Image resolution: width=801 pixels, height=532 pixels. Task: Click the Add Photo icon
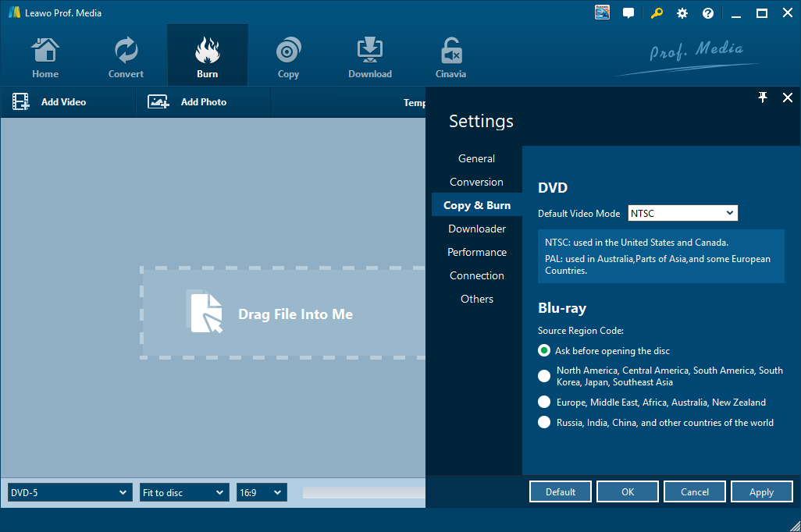158,102
